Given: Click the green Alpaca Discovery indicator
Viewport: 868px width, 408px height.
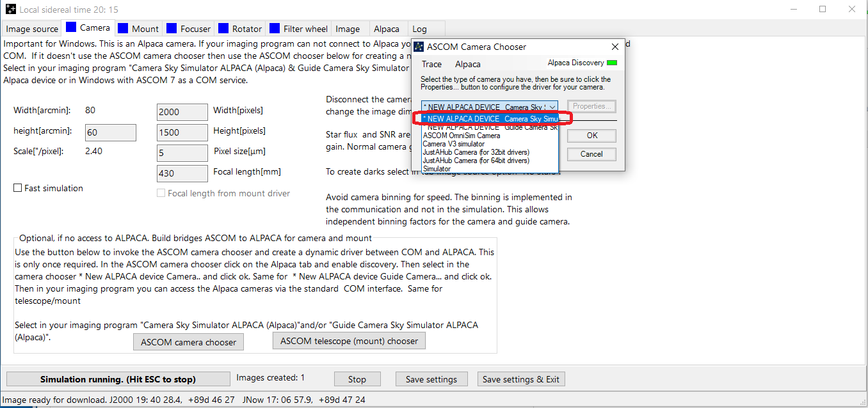Looking at the screenshot, I should [612, 63].
